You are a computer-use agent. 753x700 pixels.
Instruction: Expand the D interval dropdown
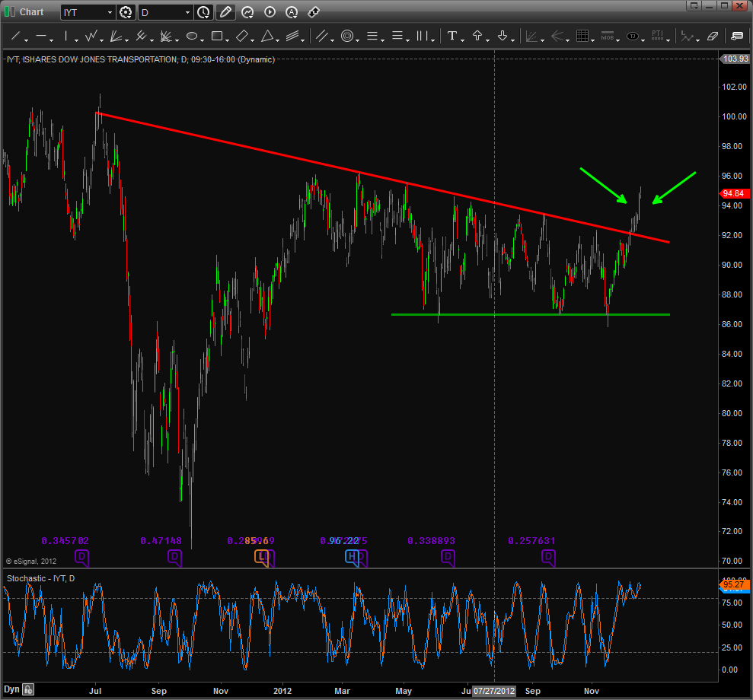[187, 12]
